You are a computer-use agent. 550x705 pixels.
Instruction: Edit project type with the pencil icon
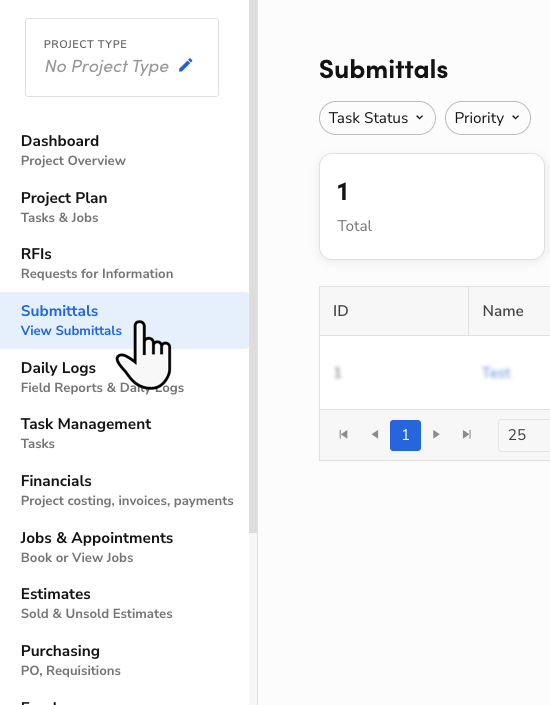click(186, 66)
